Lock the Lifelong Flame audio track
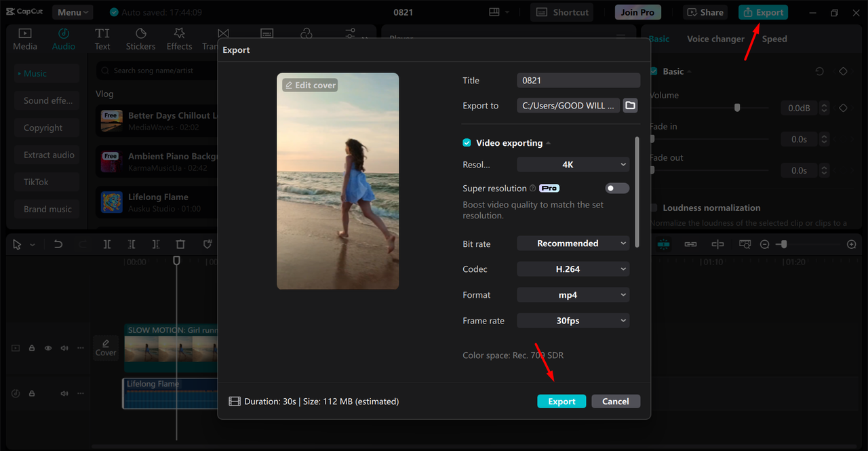 32,393
